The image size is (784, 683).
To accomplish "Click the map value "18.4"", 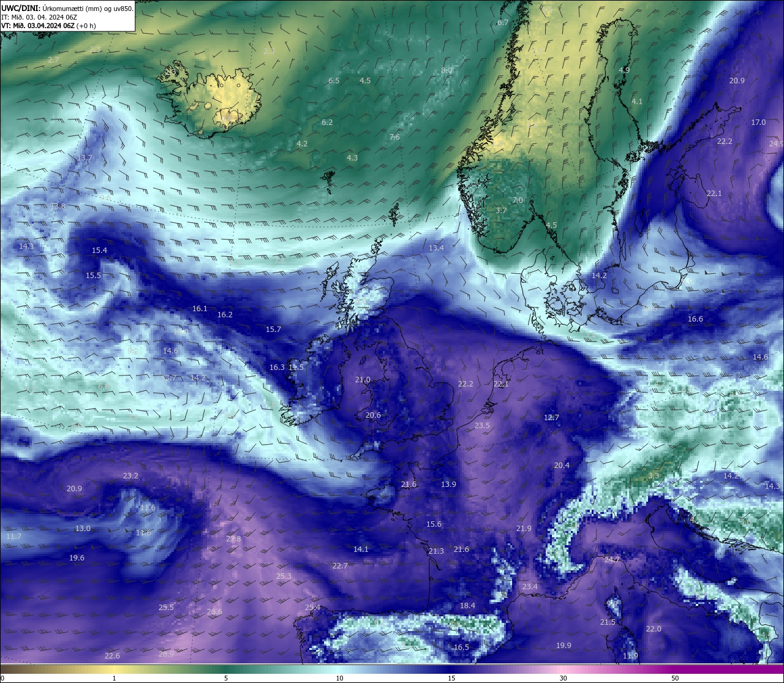I will (467, 606).
